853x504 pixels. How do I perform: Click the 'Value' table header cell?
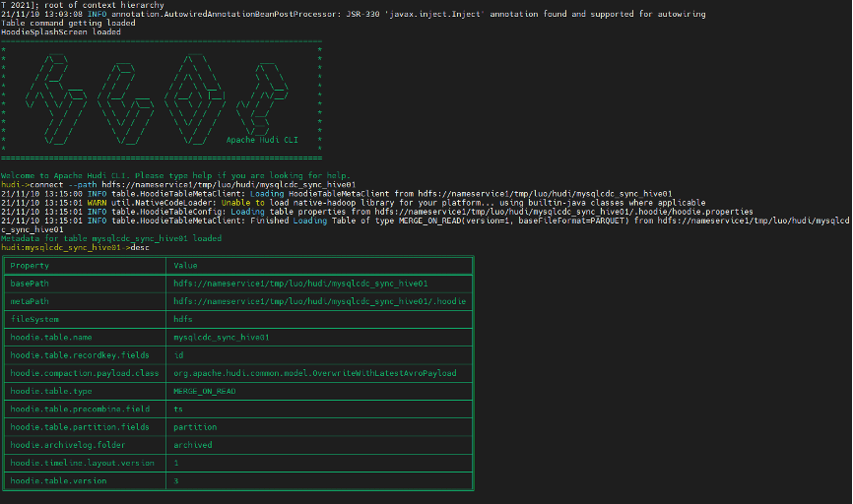[319, 266]
